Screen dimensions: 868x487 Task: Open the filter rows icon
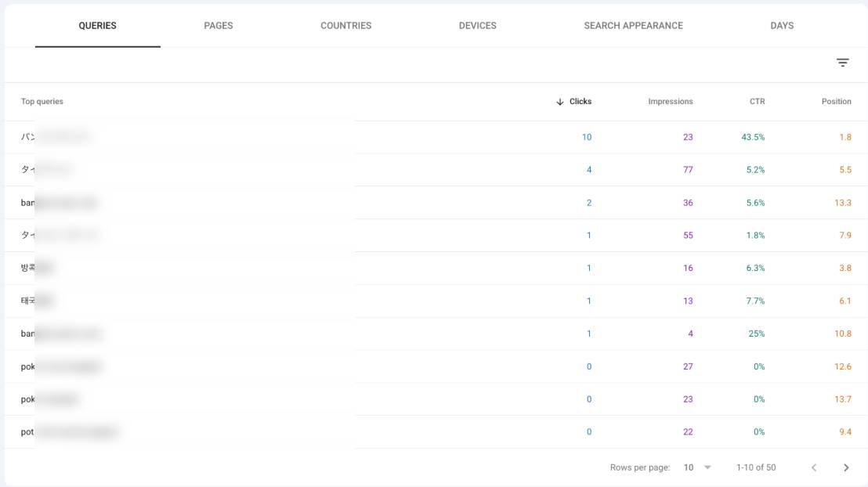[842, 63]
